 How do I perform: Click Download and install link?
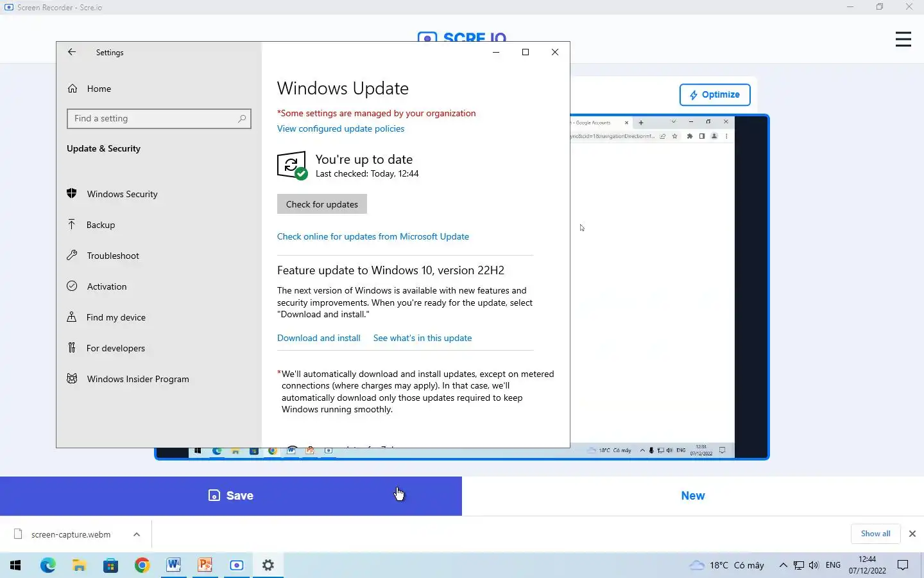click(x=319, y=338)
